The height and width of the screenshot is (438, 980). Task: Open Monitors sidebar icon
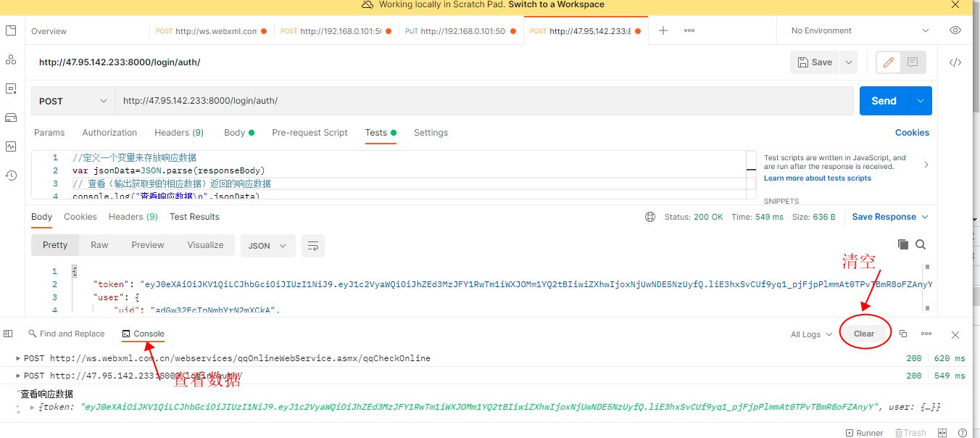(11, 146)
